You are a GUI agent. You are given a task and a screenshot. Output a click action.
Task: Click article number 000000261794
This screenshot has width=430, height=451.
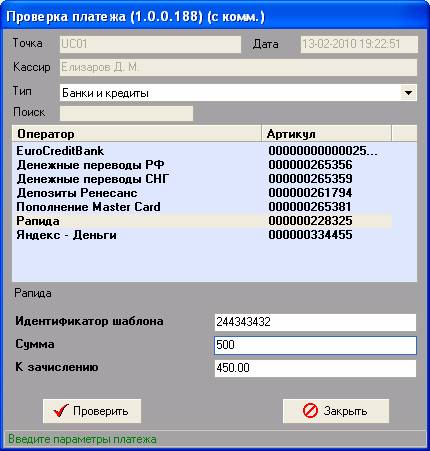click(310, 193)
